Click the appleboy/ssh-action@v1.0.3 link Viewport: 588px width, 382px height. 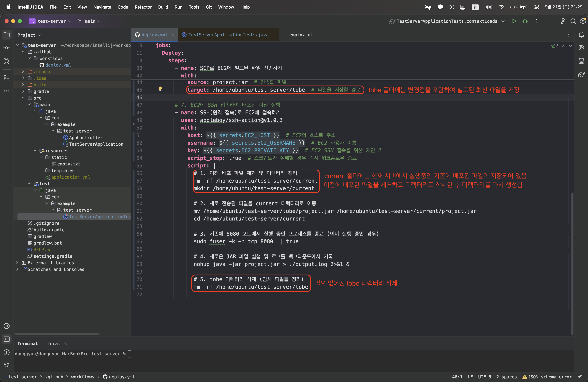pos(241,120)
